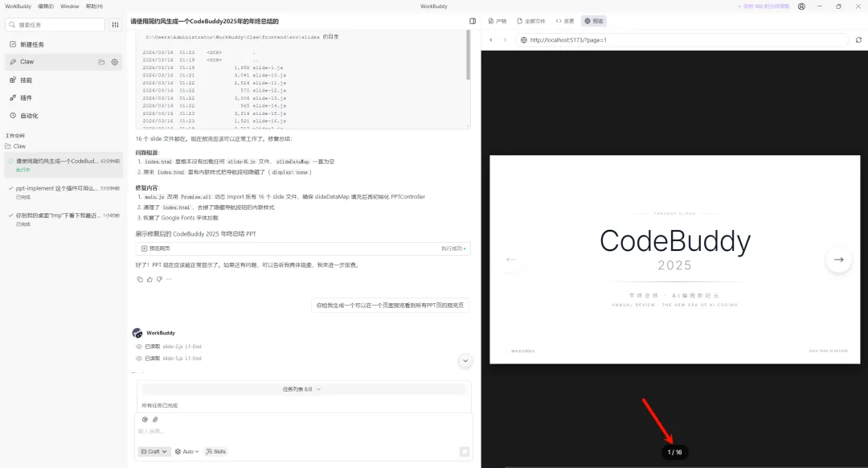Click the scroll-to-bottom chevron button

click(x=465, y=360)
